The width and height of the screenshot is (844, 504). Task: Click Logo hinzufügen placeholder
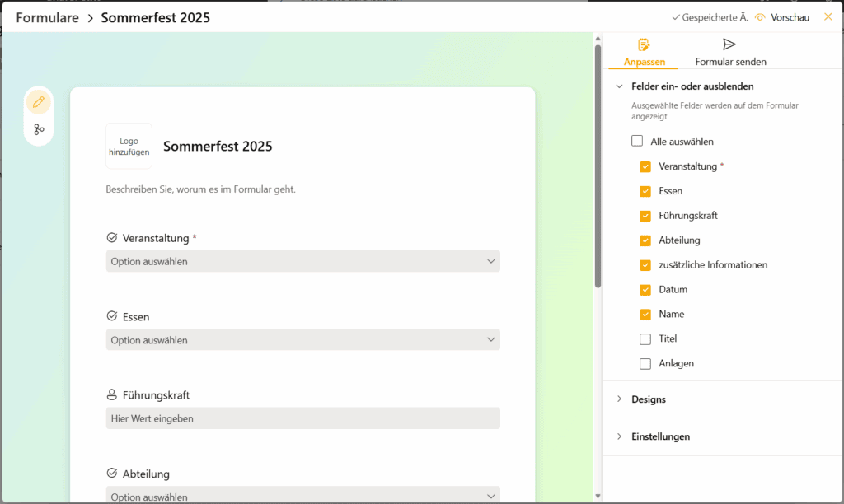(129, 146)
